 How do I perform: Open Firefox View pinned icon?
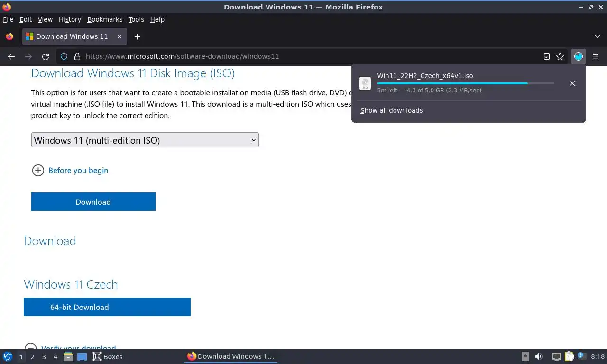(x=9, y=36)
